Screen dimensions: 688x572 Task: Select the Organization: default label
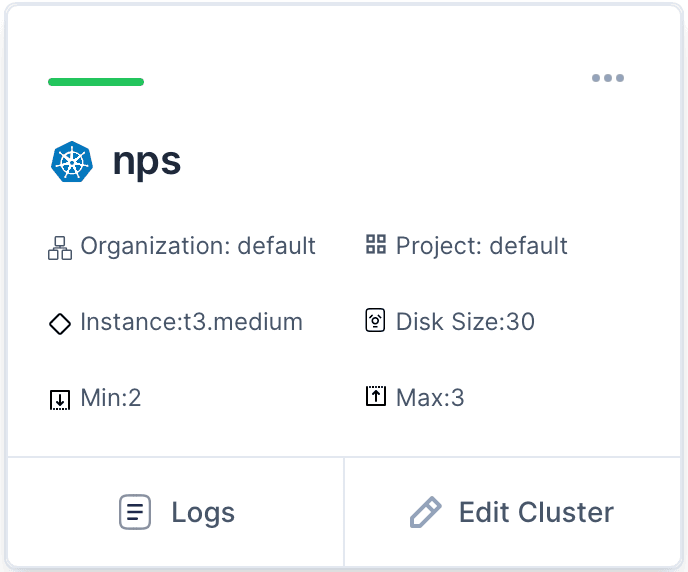[x=198, y=246]
